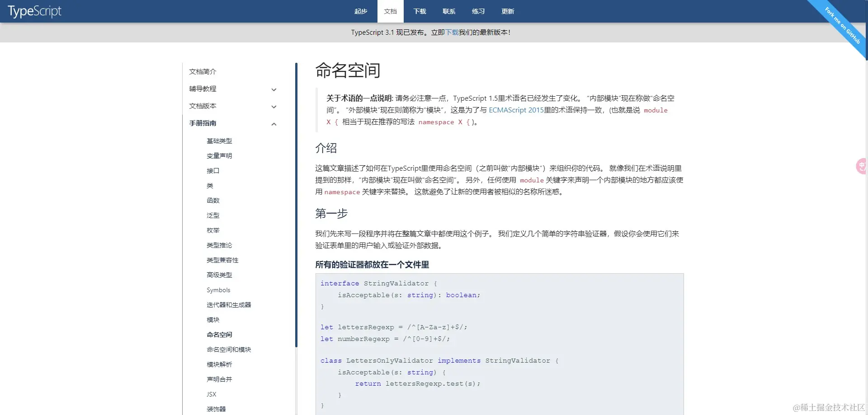The width and height of the screenshot is (868, 415).
Task: Open the 类 sidebar page
Action: (210, 186)
